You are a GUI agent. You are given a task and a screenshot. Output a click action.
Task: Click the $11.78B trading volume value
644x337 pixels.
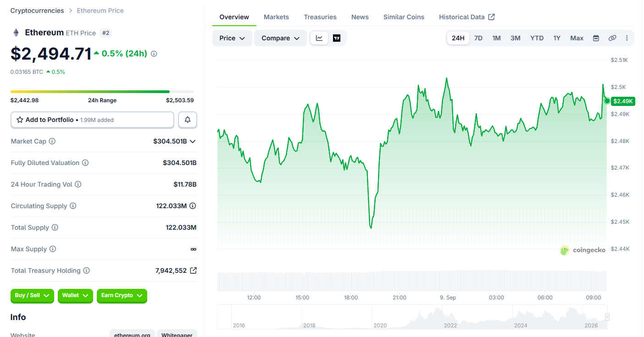pyautogui.click(x=185, y=184)
